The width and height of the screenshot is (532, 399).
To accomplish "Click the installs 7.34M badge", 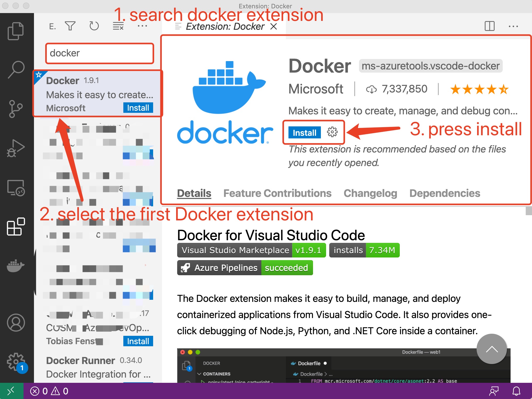I will click(364, 250).
